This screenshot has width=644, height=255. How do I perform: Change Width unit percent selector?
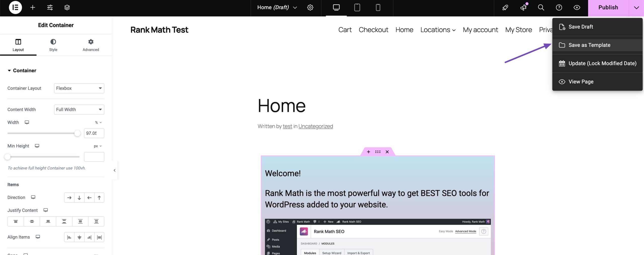tap(98, 122)
